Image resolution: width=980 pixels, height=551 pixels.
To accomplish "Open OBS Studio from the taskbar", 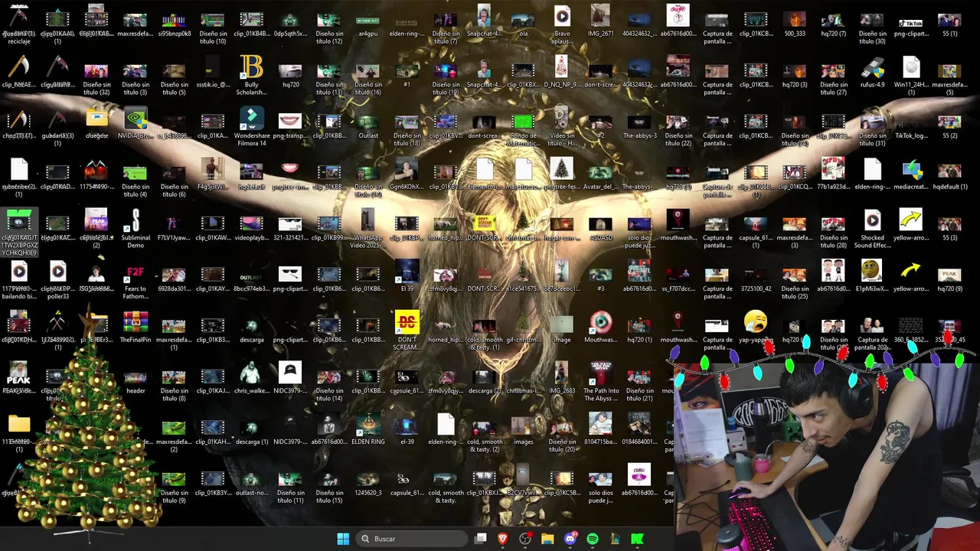I will click(x=525, y=539).
